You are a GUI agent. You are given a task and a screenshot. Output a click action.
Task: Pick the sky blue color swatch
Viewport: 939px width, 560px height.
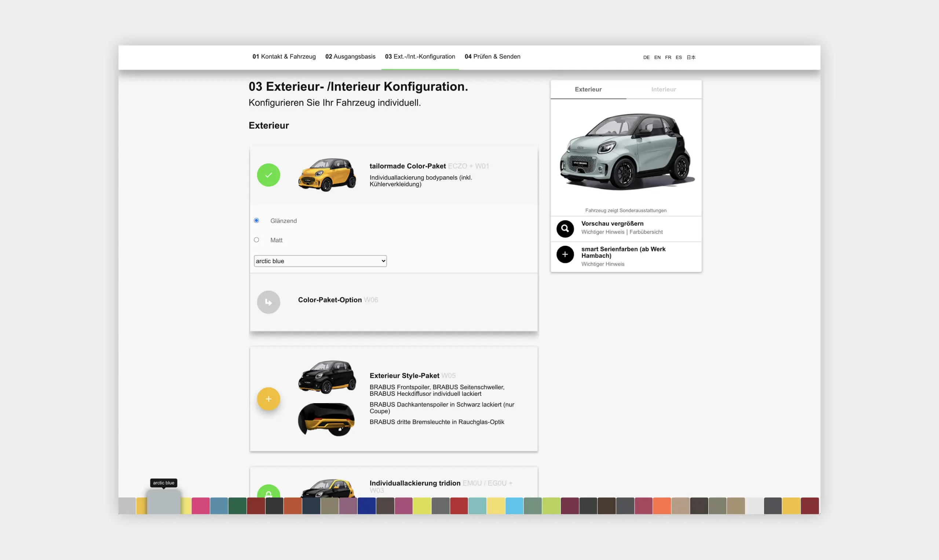[514, 506]
